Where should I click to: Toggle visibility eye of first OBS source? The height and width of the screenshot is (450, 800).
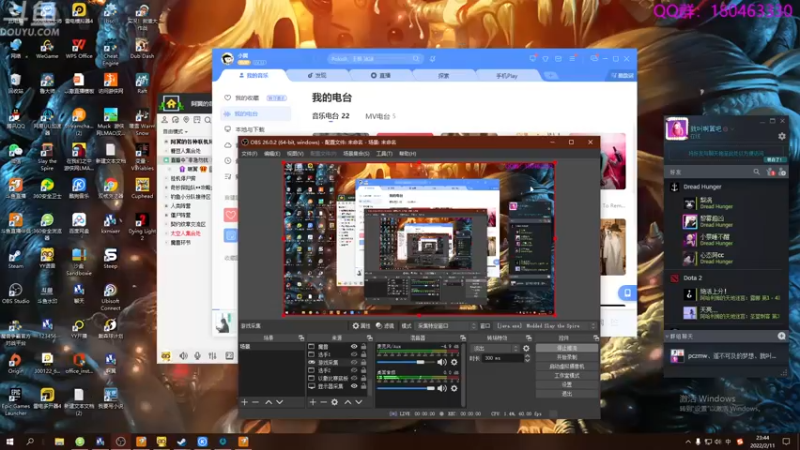click(354, 346)
